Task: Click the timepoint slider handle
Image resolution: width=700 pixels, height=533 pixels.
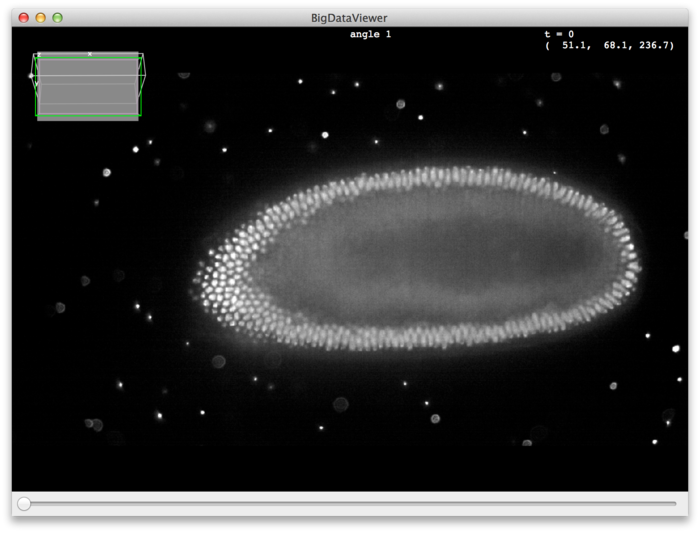Action: tap(24, 503)
